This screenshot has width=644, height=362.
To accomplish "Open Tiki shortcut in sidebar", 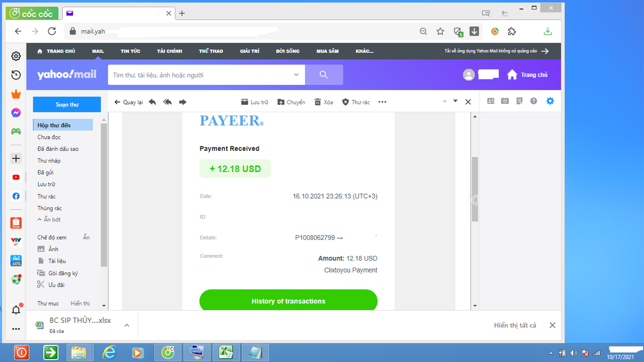I will [16, 260].
